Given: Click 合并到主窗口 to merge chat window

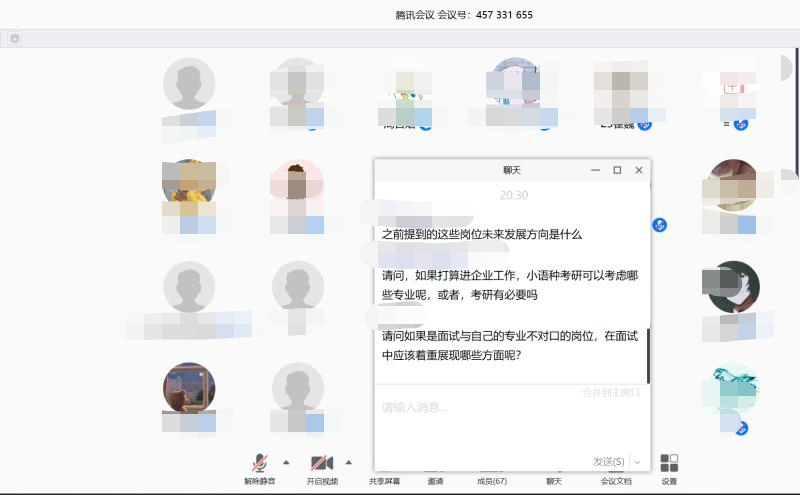Looking at the screenshot, I should tap(610, 392).
